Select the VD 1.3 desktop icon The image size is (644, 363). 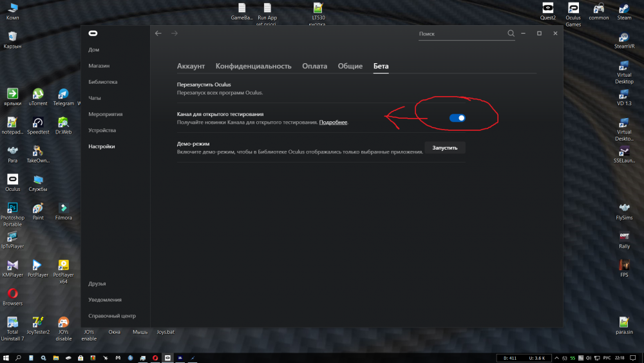[624, 97]
